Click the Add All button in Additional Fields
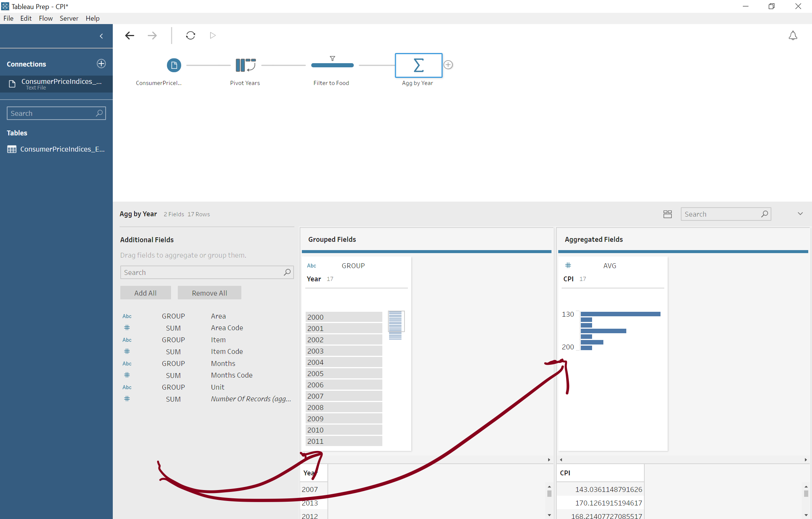The width and height of the screenshot is (812, 519). [145, 293]
